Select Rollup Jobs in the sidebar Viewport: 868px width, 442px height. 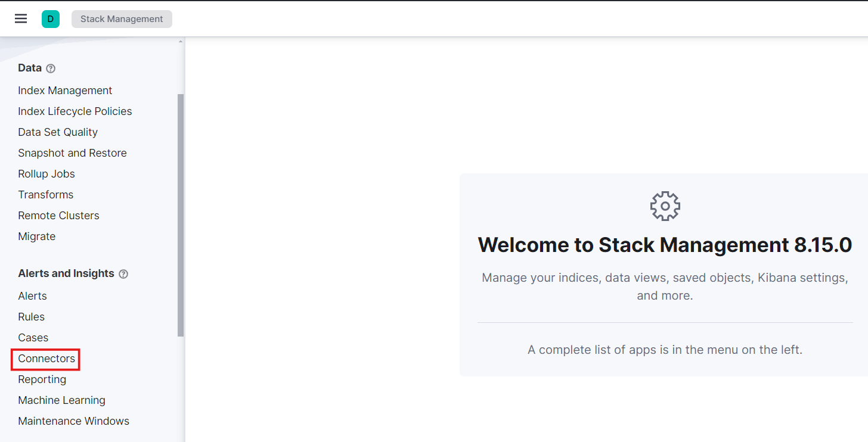(46, 174)
